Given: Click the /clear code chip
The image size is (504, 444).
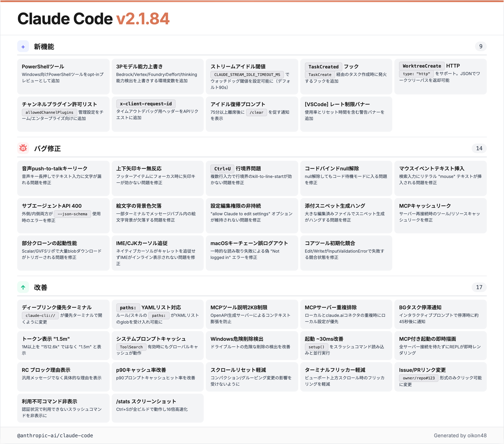Looking at the screenshot, I should 256,112.
